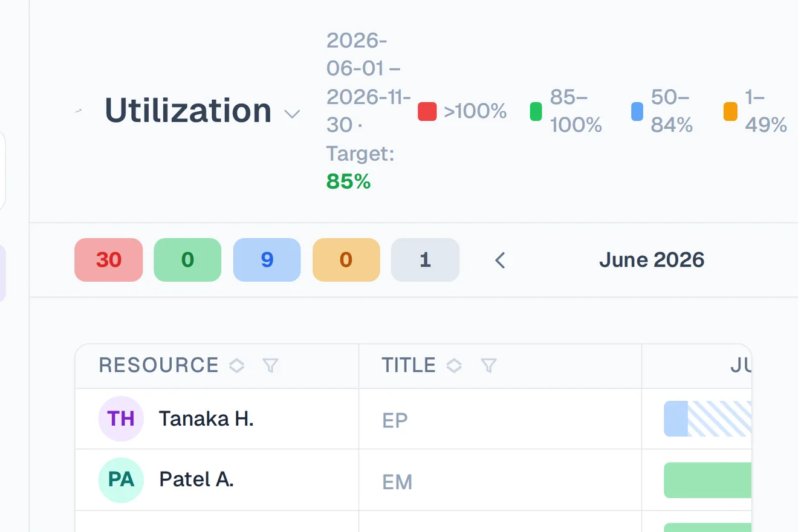The width and height of the screenshot is (798, 532).
Task: Click the RESOURCE column header label
Action: pyautogui.click(x=158, y=365)
